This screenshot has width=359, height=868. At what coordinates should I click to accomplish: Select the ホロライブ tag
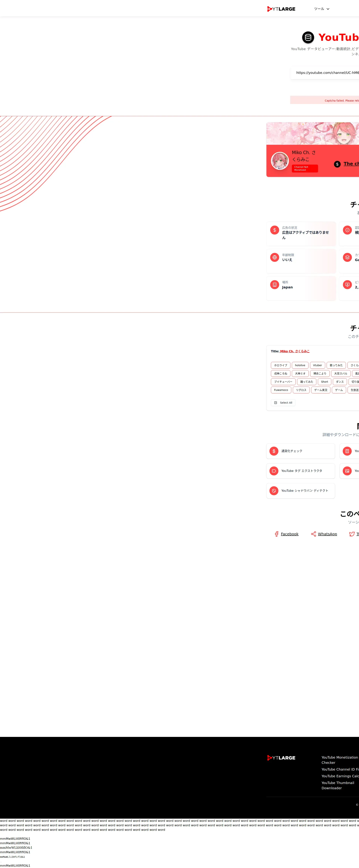pos(280,365)
